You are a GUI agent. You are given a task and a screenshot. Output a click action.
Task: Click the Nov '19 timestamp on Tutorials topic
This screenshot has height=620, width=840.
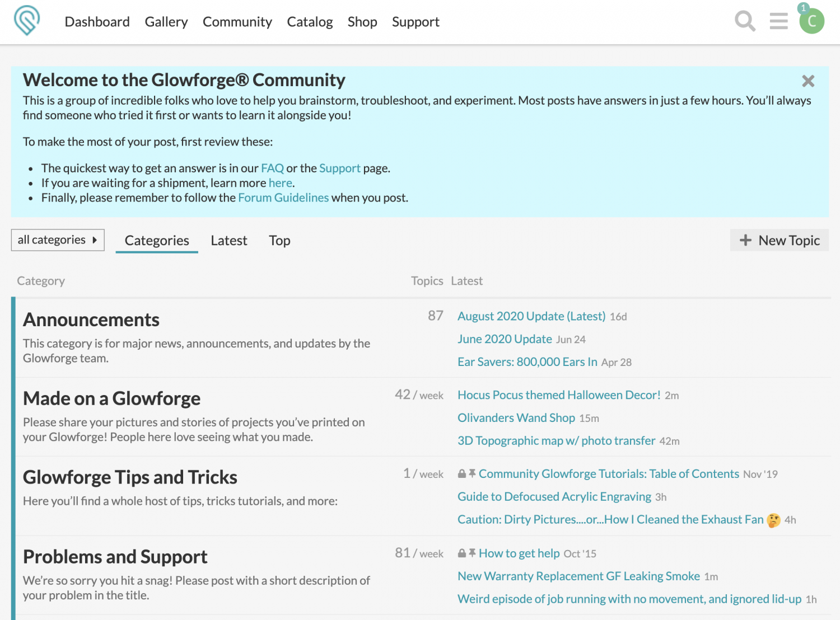(x=760, y=475)
